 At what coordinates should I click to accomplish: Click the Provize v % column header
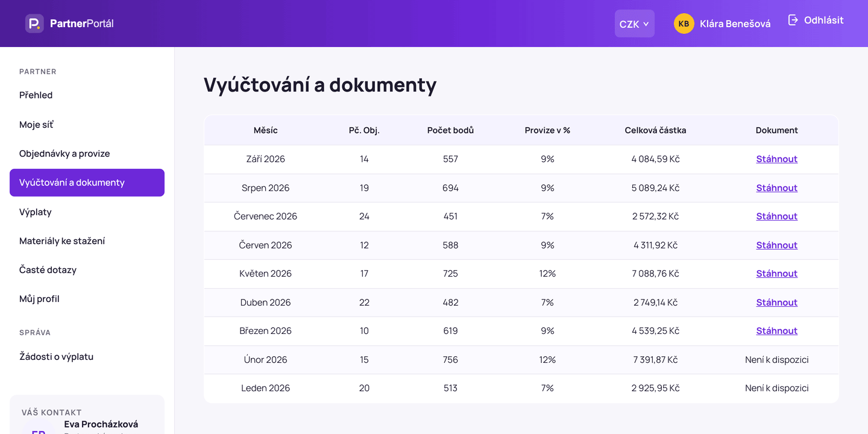tap(547, 130)
